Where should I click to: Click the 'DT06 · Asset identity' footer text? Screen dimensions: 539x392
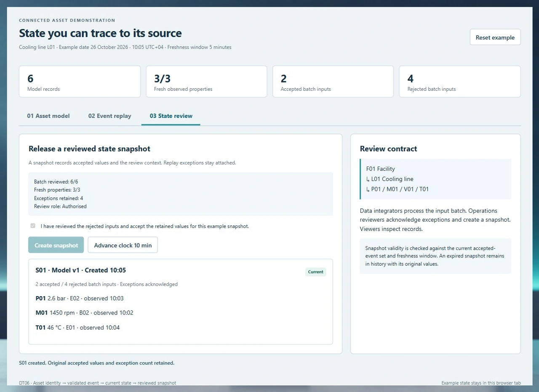98,383
